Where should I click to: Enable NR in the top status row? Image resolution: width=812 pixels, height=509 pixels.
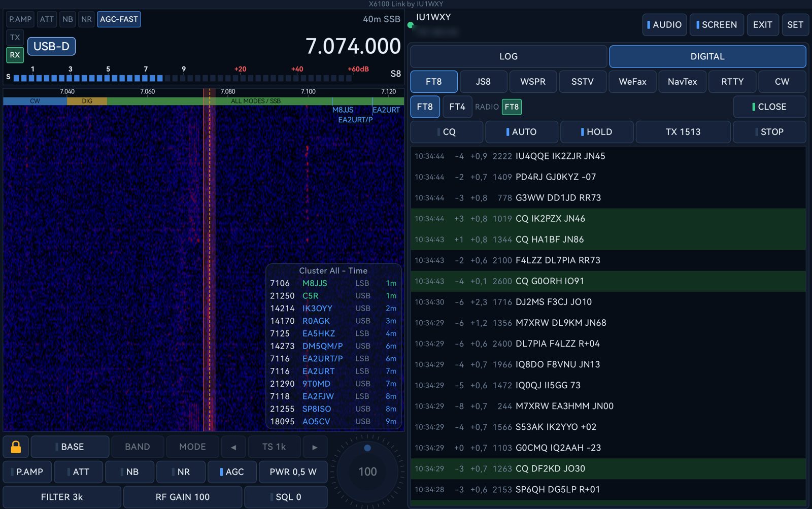(87, 19)
